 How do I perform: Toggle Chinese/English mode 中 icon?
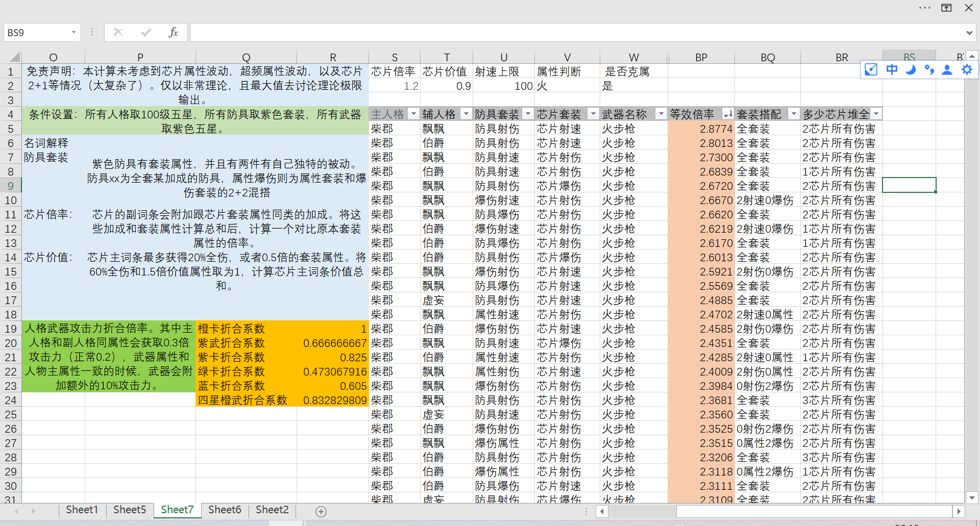[892, 69]
